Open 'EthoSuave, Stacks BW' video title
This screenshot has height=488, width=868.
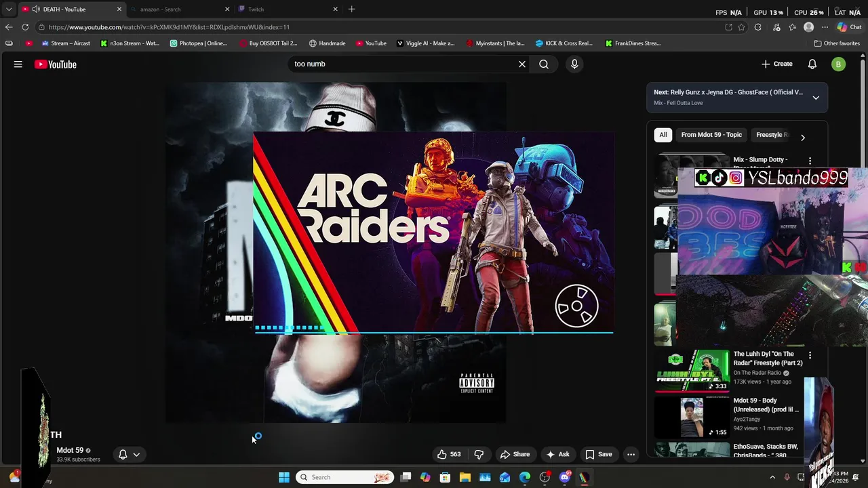766,450
